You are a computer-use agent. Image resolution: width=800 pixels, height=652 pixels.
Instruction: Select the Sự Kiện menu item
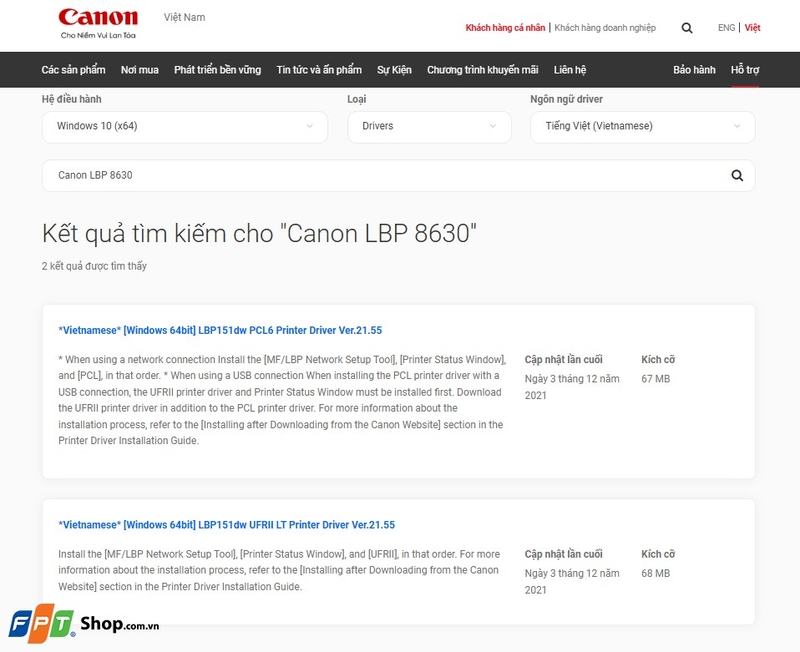point(394,70)
